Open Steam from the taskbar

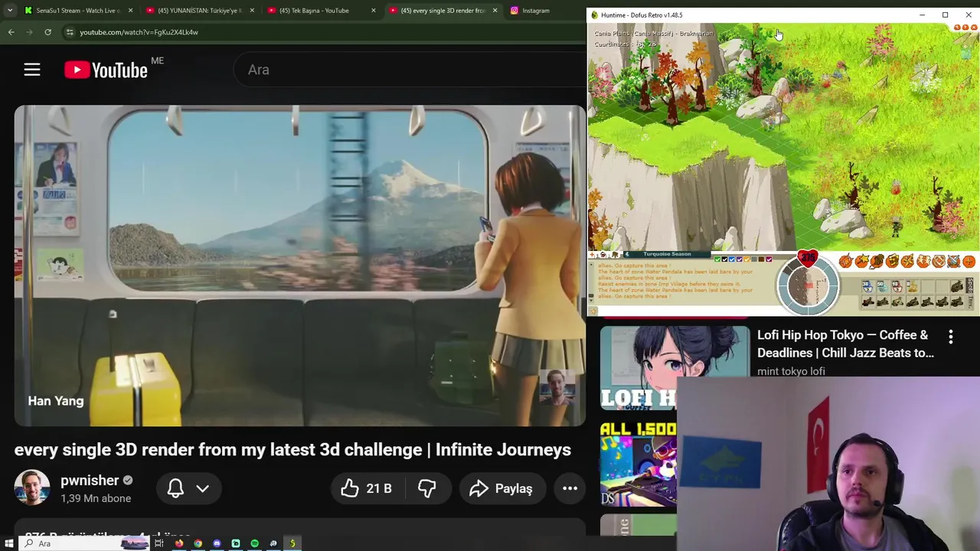pos(273,543)
